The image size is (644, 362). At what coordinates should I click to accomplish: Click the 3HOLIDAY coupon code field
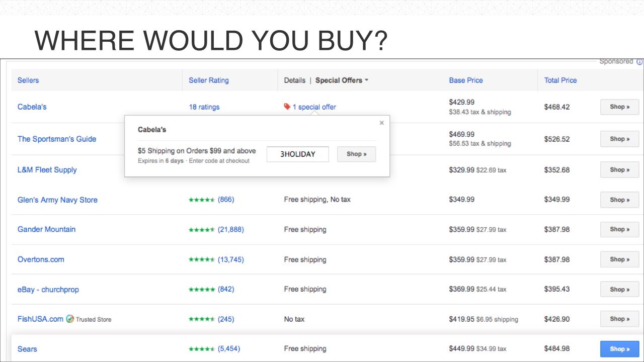tap(298, 154)
